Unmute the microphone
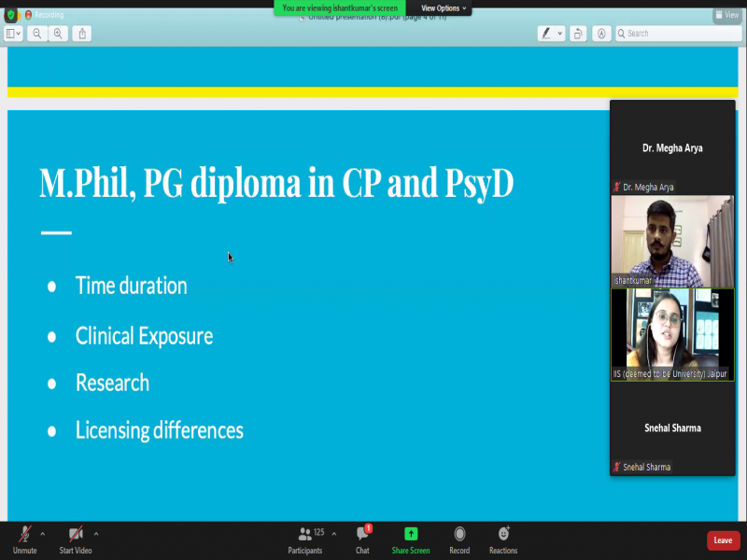747x560 pixels. (24, 539)
